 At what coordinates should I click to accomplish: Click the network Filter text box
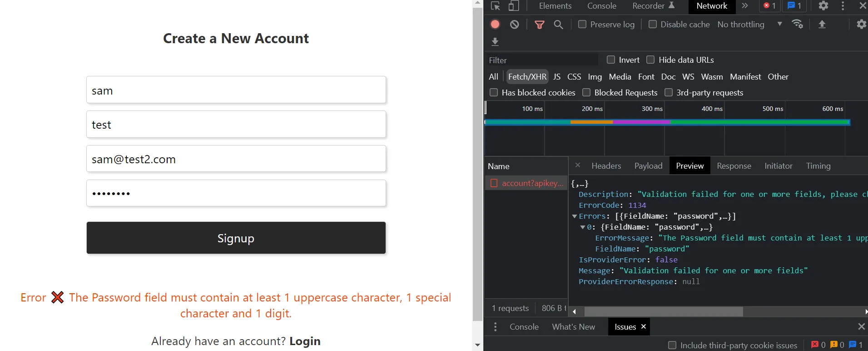coord(541,60)
